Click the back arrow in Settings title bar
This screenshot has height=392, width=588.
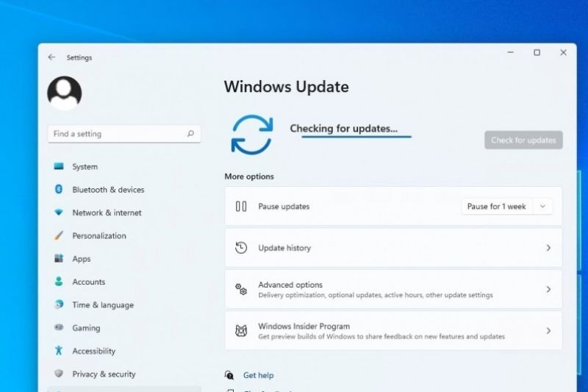51,57
